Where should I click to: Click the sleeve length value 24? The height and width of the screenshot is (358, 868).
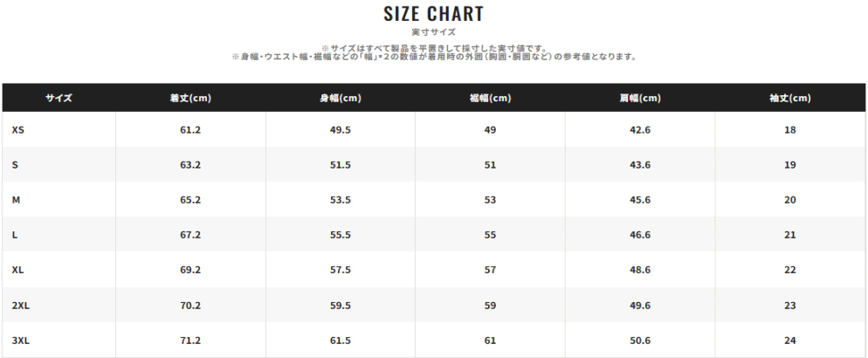[x=790, y=341]
